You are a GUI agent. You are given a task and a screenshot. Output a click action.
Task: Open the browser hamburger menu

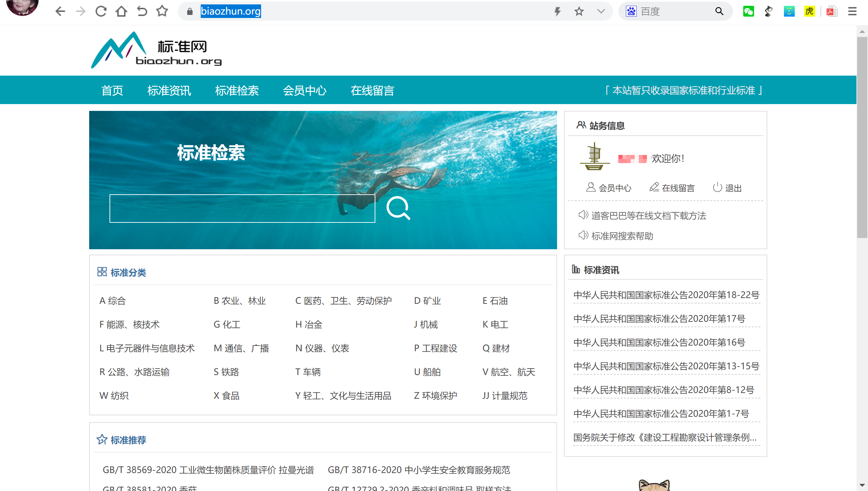coord(852,11)
